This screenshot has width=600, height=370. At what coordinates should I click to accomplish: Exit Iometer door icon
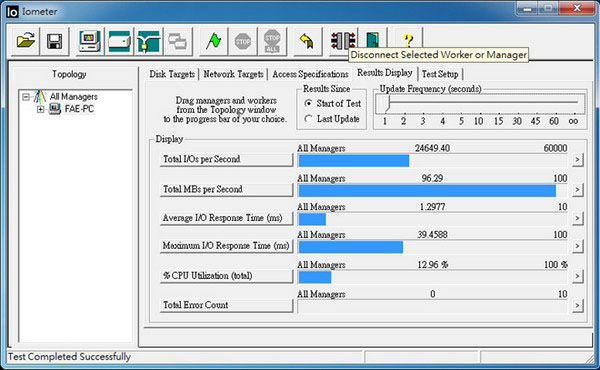point(372,39)
